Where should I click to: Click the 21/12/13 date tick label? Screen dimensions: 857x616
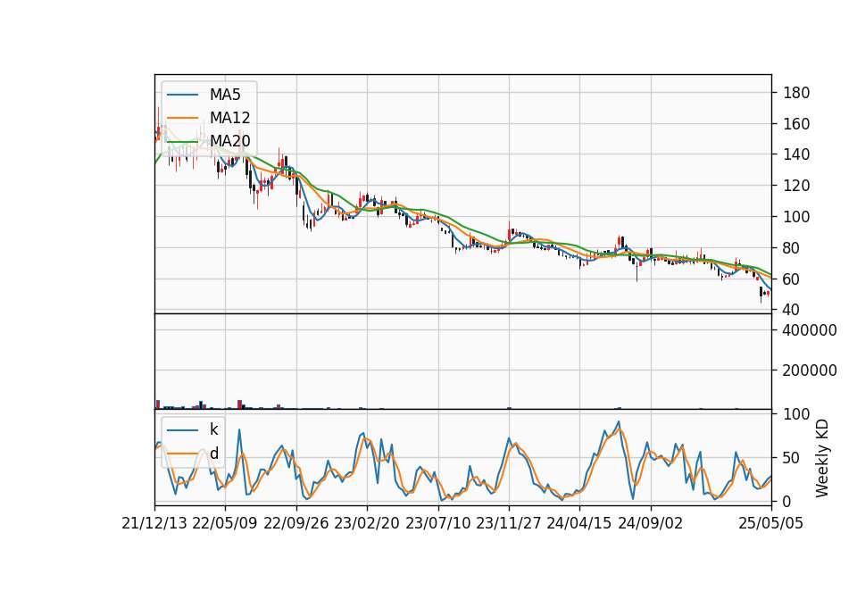[x=154, y=523]
